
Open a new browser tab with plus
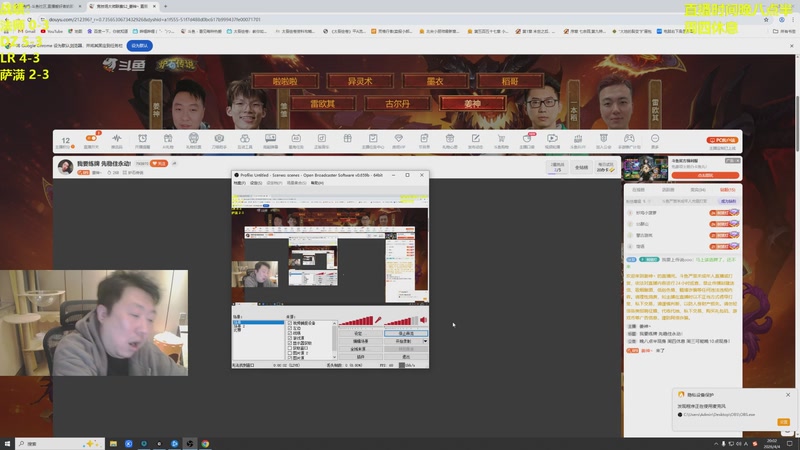click(165, 6)
